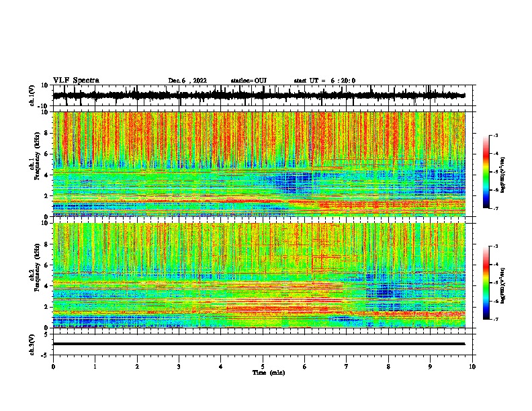Click the time axis tick label "2"

[x=137, y=366]
